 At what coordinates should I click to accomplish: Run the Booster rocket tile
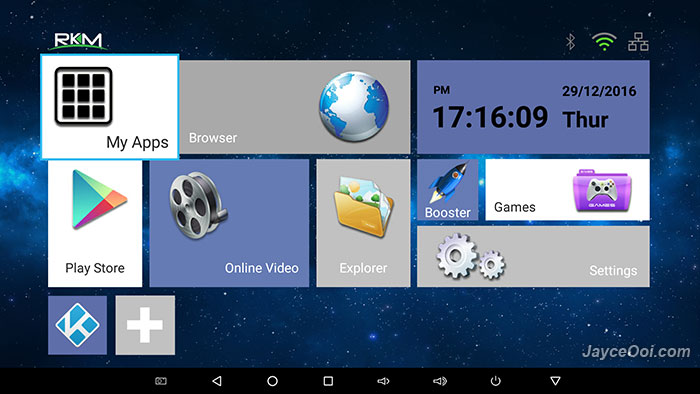click(448, 190)
